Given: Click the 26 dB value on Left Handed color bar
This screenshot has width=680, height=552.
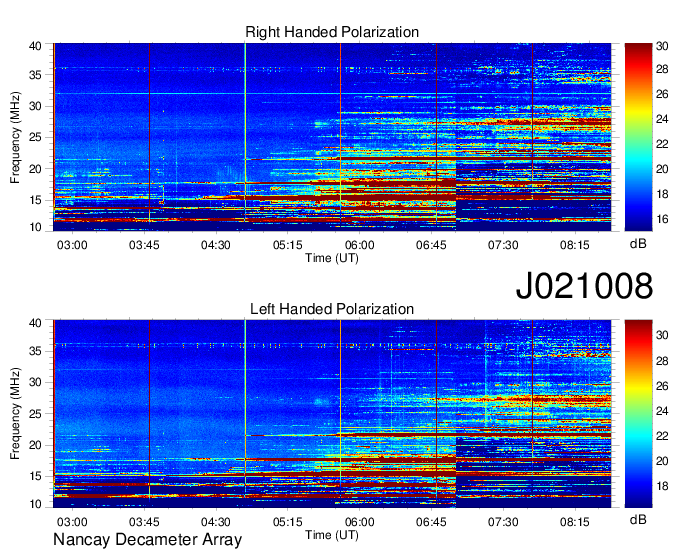Looking at the screenshot, I should (662, 386).
